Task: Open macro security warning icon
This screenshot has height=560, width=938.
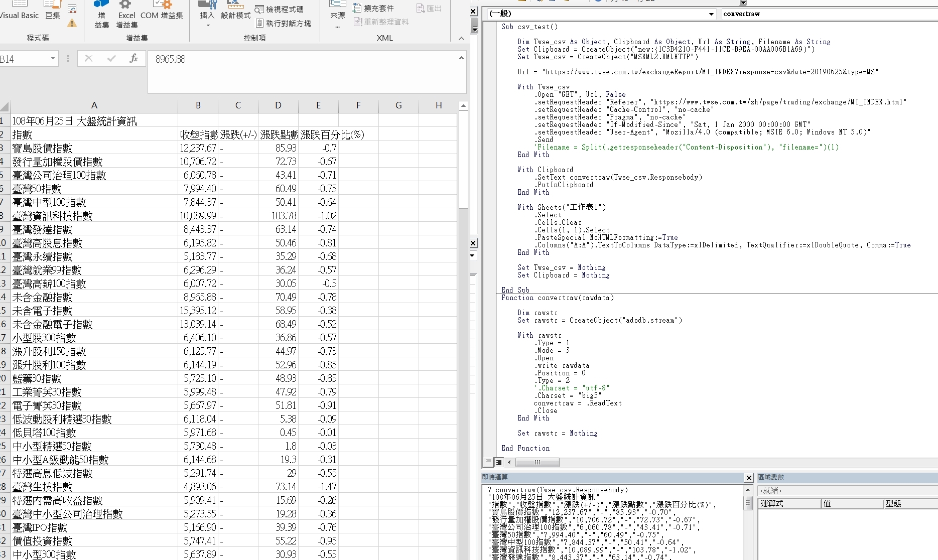Action: point(72,23)
